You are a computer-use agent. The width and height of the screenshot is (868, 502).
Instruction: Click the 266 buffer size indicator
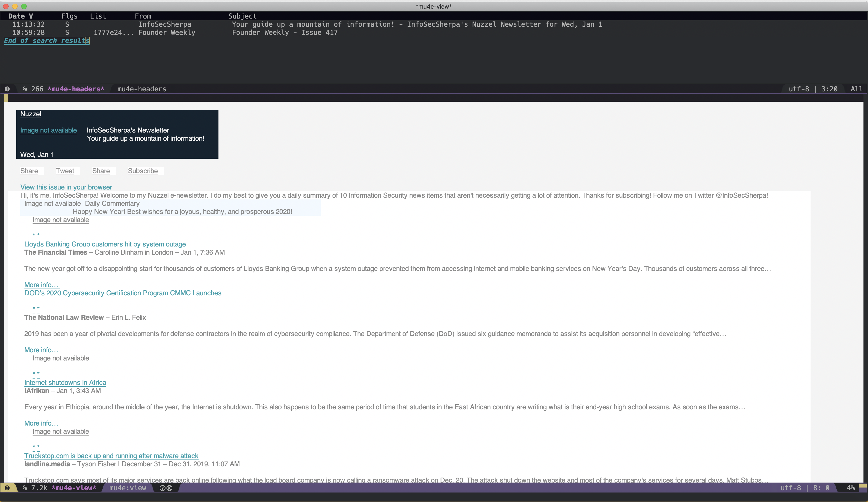coord(37,89)
